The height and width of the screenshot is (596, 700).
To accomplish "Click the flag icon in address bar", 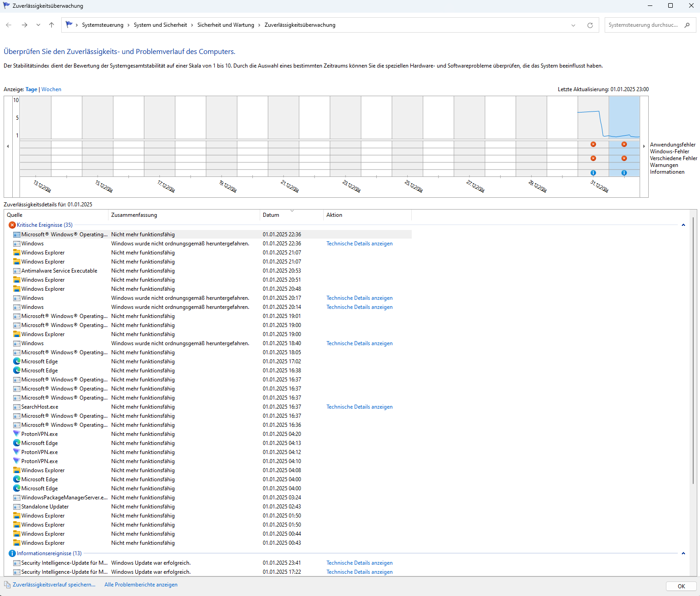I will [x=69, y=24].
